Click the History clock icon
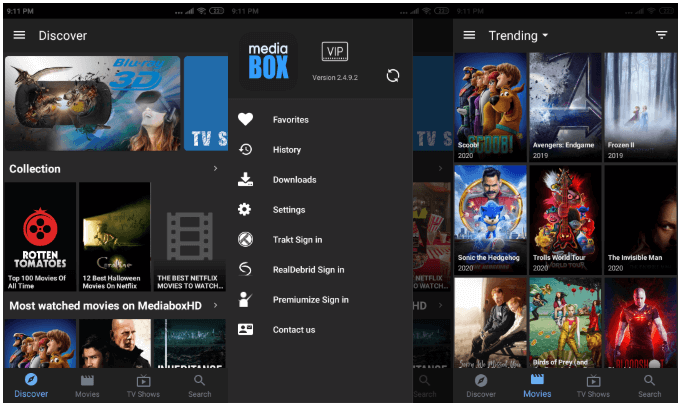 [x=246, y=150]
